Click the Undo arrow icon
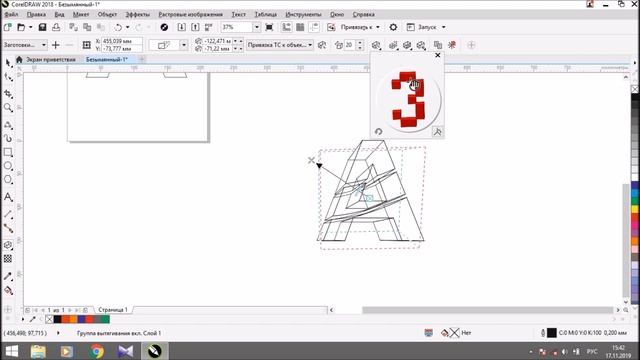Screen dimensions: 640x360 click(x=118, y=27)
